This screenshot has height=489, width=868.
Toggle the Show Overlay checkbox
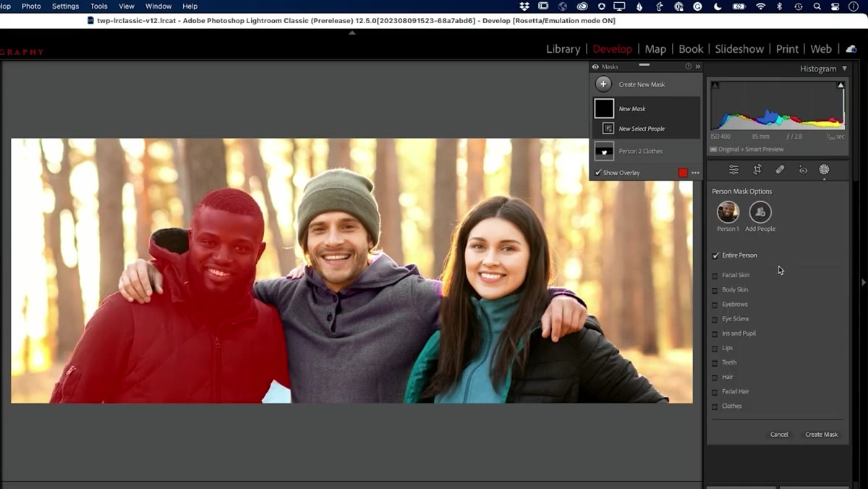tap(597, 173)
